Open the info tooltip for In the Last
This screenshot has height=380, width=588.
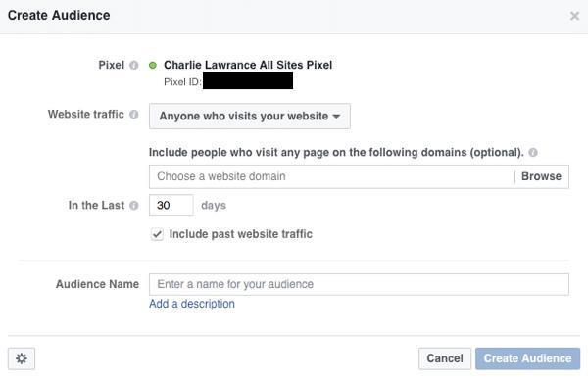[x=134, y=206]
